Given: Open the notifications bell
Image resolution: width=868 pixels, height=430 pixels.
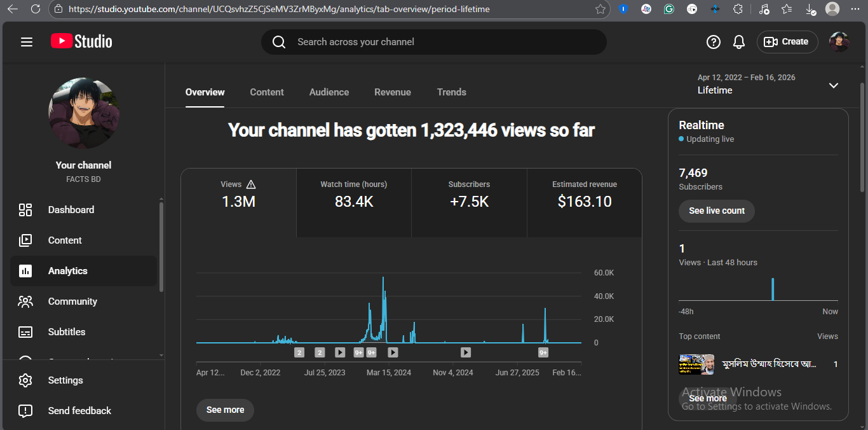Looking at the screenshot, I should click(x=739, y=42).
